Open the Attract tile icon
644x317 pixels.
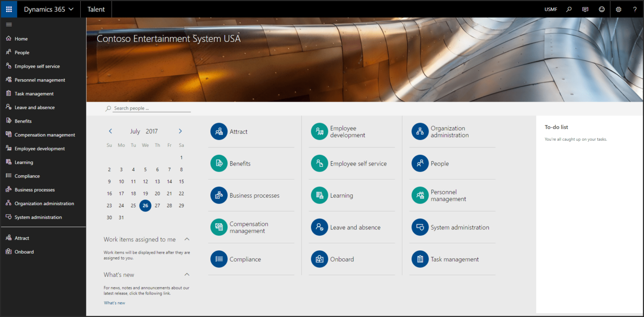pyautogui.click(x=219, y=131)
